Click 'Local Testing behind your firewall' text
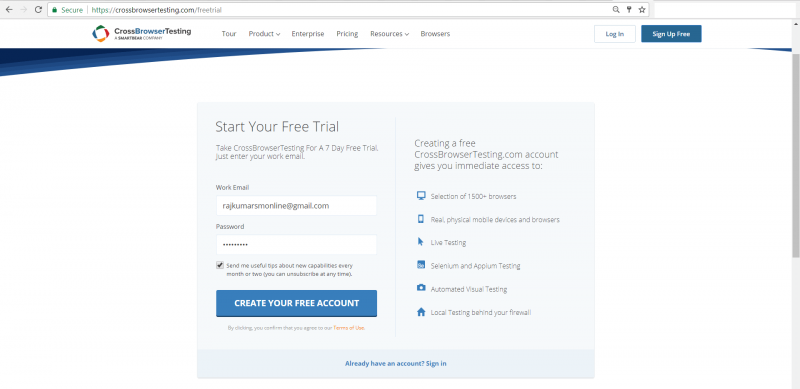Image resolution: width=800 pixels, height=389 pixels. click(x=481, y=312)
